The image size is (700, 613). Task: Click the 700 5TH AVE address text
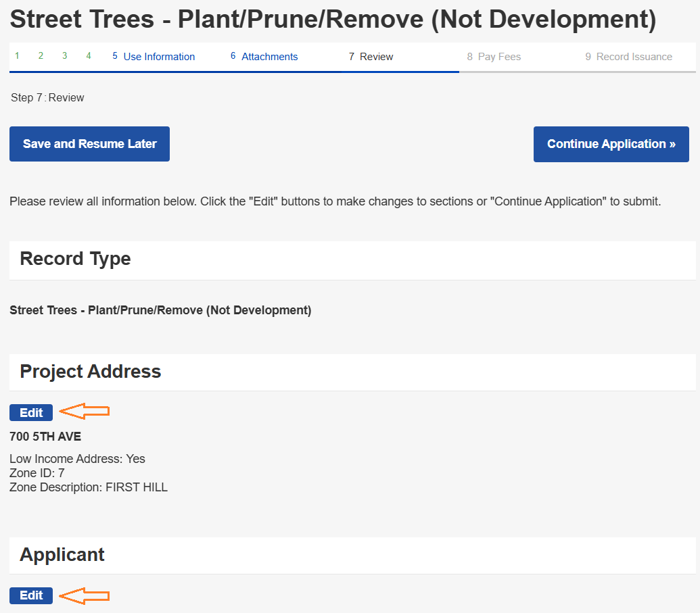(x=45, y=437)
